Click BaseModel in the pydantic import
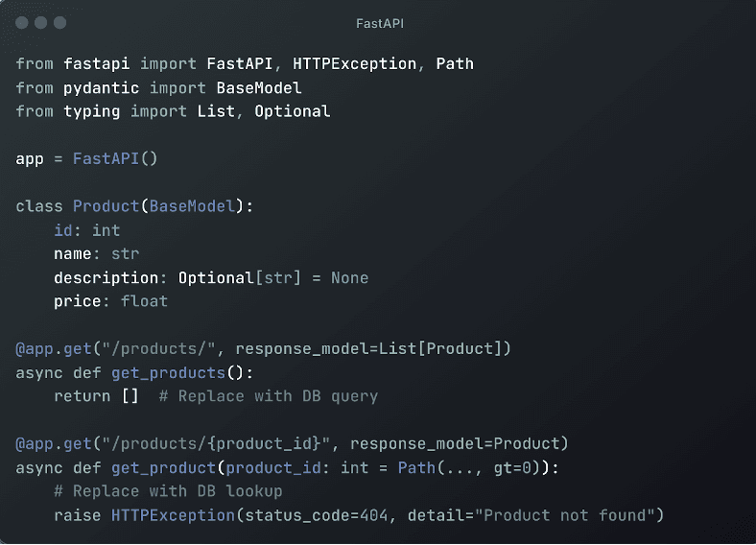756x545 pixels. (259, 87)
